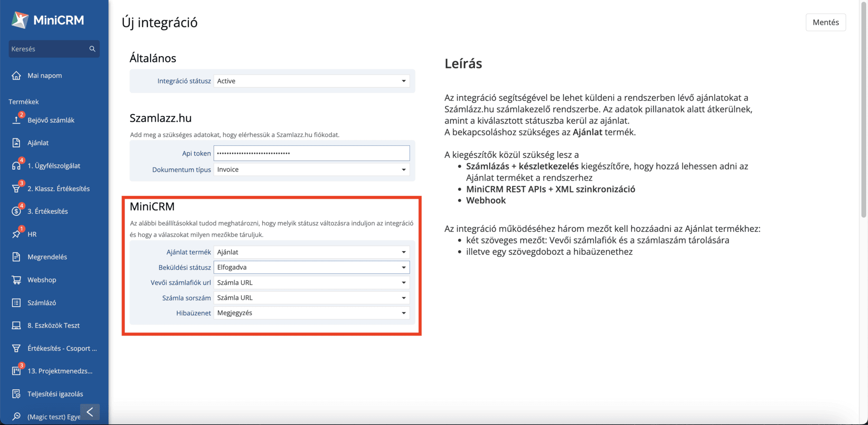Click the Ügyfélszolgálat headset icon

tap(16, 166)
